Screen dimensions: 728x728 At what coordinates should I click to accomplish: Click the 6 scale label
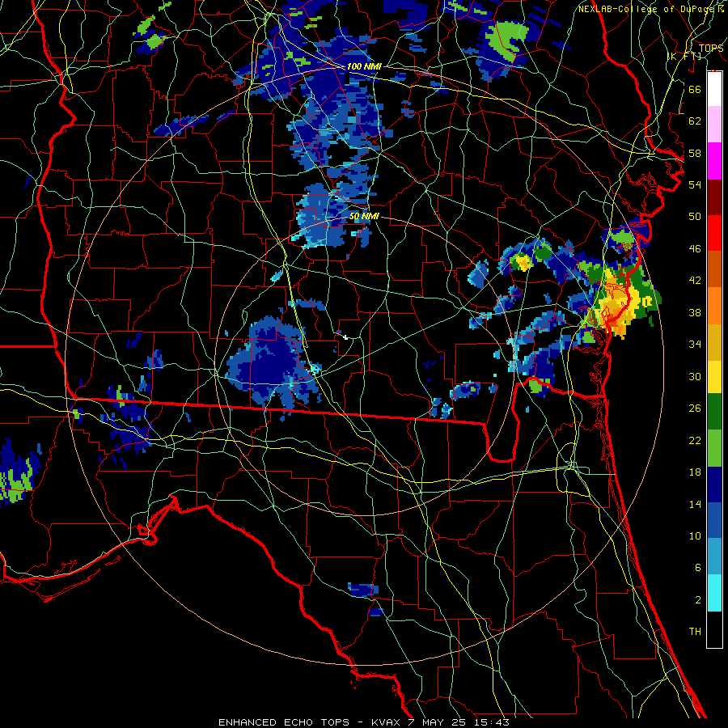tap(697, 568)
